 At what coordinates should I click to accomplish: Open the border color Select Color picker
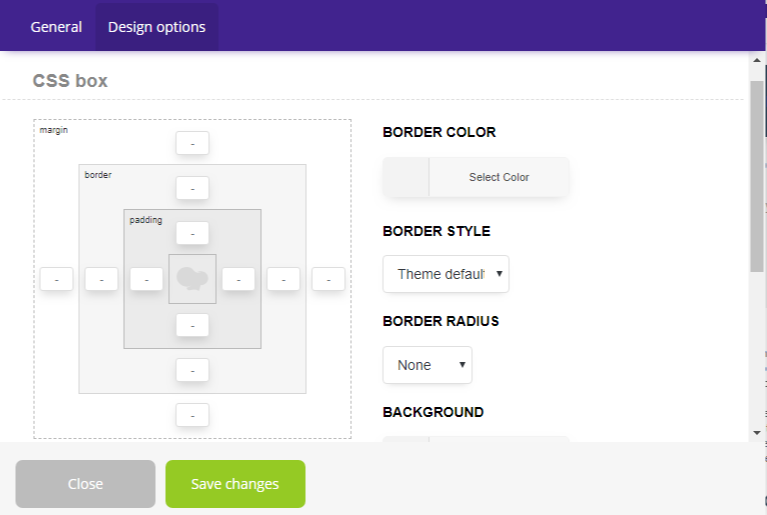[x=476, y=177]
